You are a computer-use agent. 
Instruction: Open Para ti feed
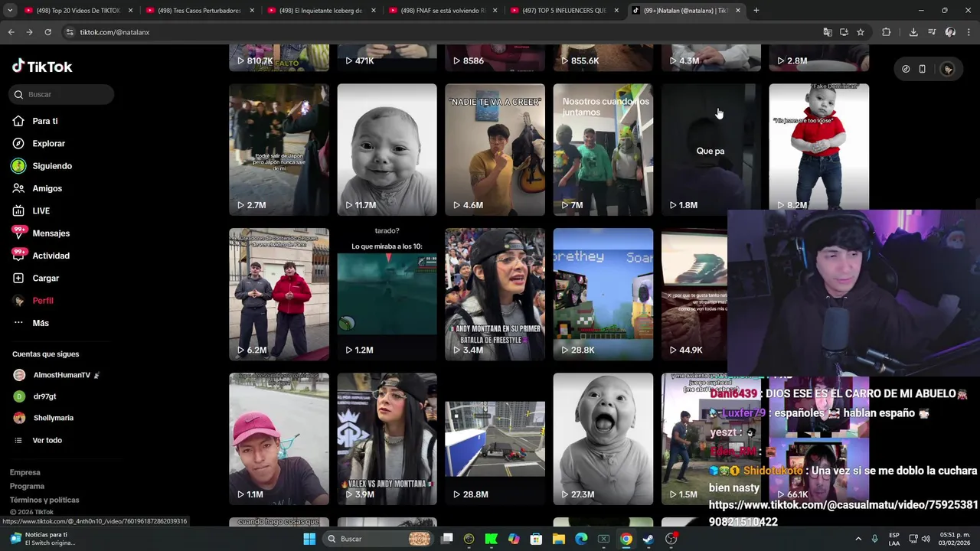click(44, 121)
